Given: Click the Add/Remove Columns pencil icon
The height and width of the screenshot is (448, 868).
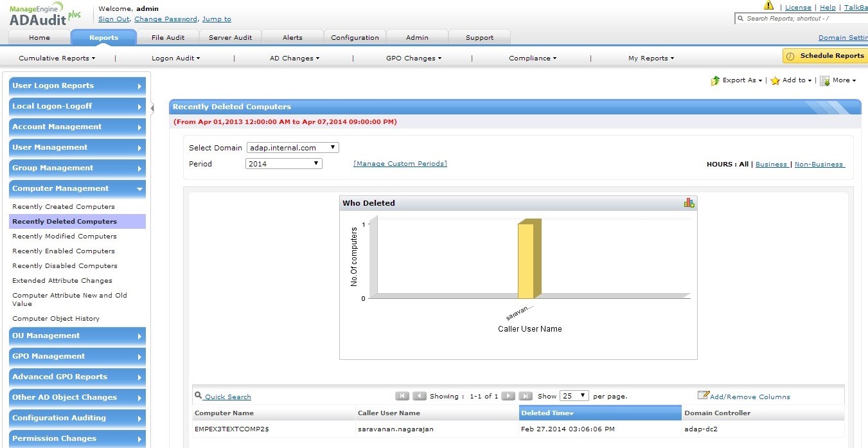Looking at the screenshot, I should pyautogui.click(x=703, y=395).
